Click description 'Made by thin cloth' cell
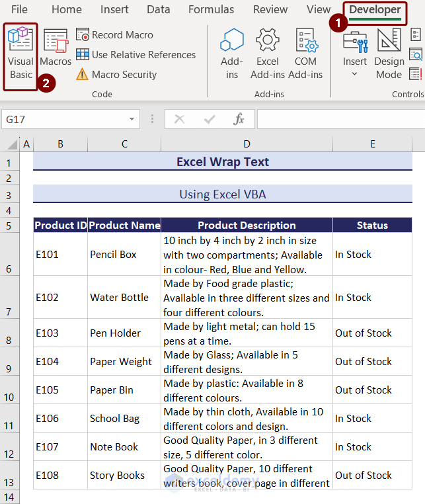This screenshot has height=504, width=425. tap(247, 418)
